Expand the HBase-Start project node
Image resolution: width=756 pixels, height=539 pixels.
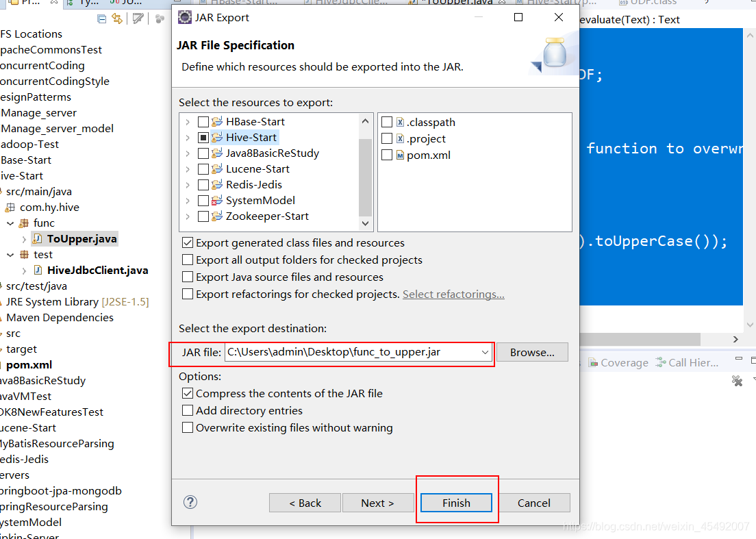(x=188, y=122)
